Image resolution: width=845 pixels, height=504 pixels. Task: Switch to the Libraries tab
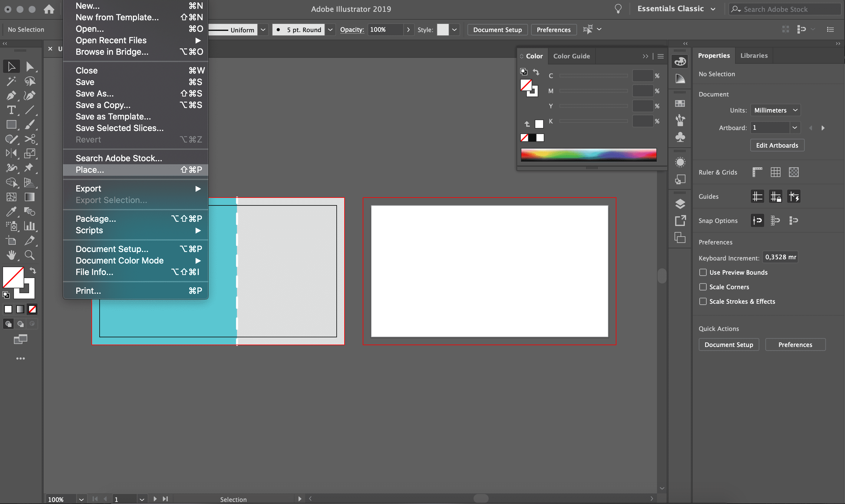click(x=754, y=55)
